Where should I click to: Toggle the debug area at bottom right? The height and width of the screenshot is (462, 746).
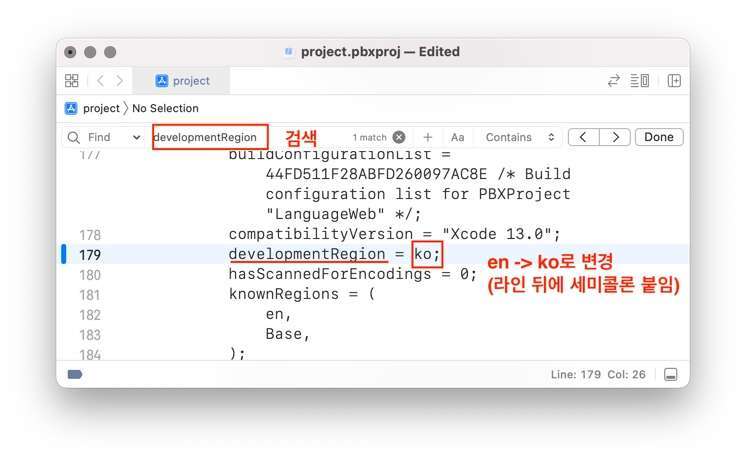tap(670, 374)
